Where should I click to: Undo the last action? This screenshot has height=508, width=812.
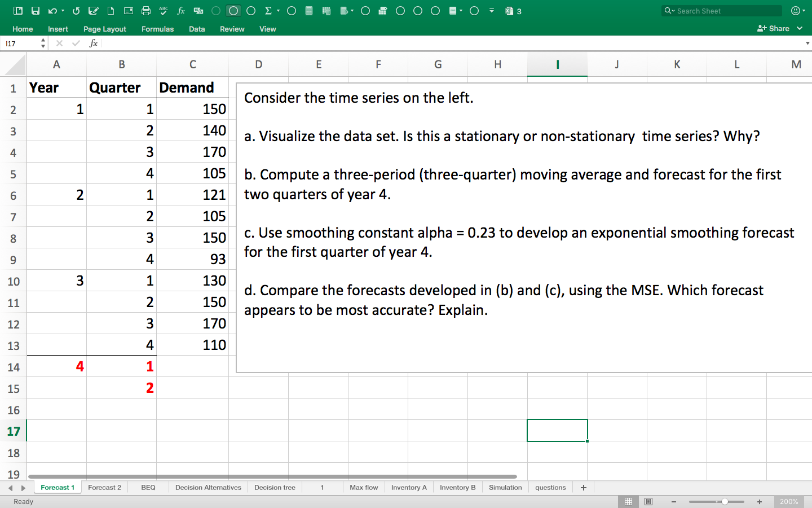pyautogui.click(x=51, y=10)
